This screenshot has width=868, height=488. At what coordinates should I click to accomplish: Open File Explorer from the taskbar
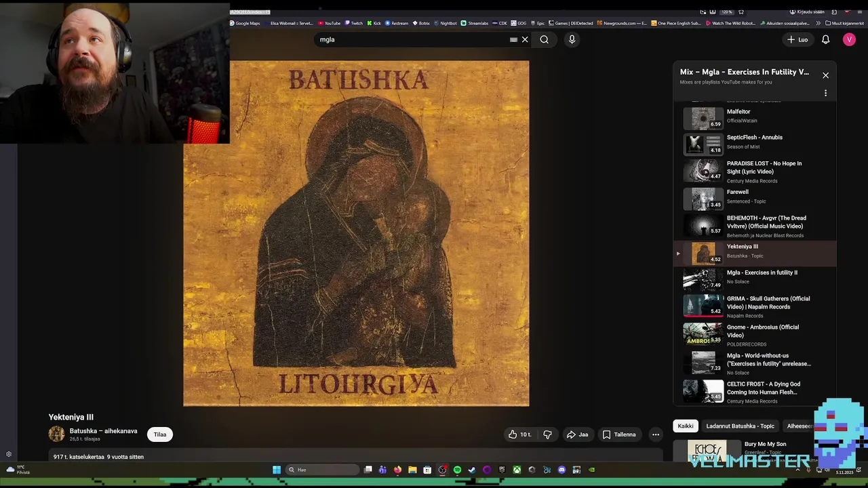tap(412, 470)
